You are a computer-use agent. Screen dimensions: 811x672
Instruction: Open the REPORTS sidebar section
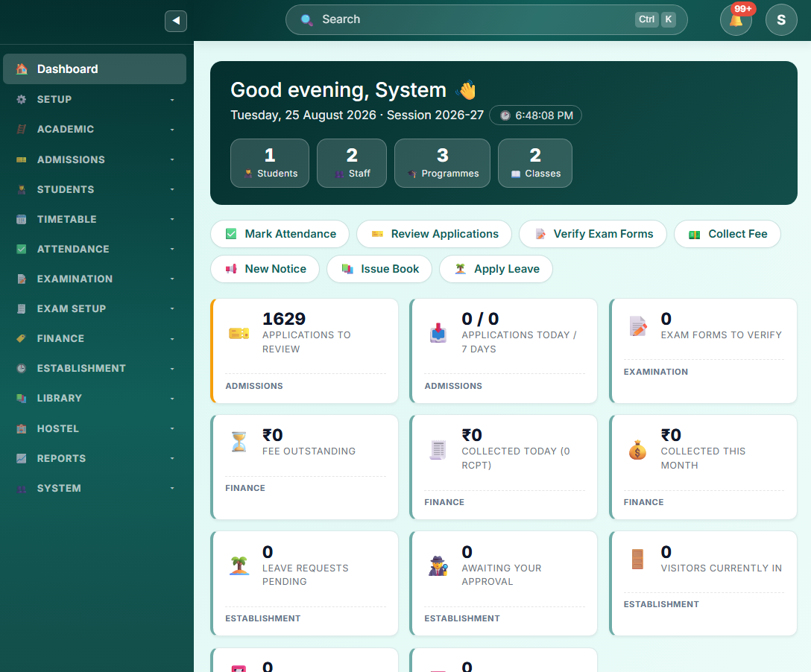tap(95, 458)
